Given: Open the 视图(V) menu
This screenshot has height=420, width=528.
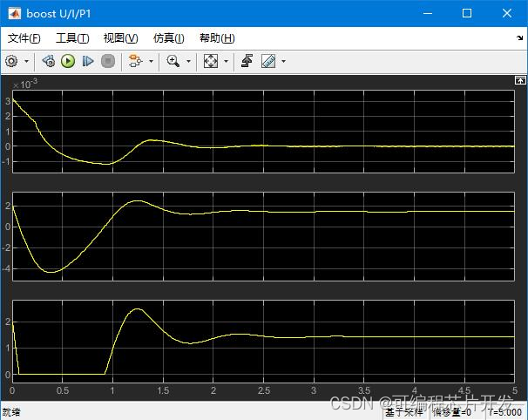Looking at the screenshot, I should coord(121,38).
